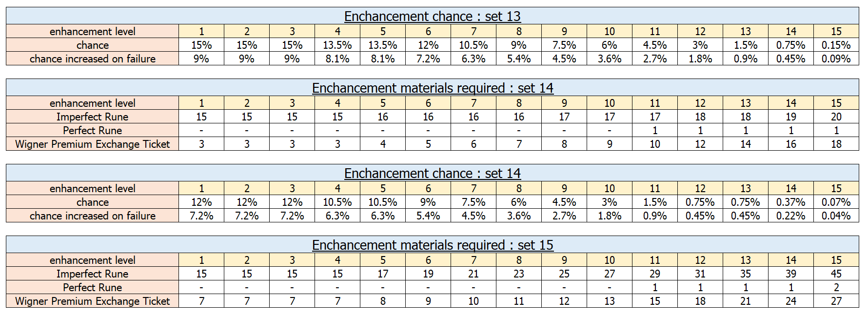
Task: Select "enhancement level" header in set 13 table
Action: pos(92,31)
